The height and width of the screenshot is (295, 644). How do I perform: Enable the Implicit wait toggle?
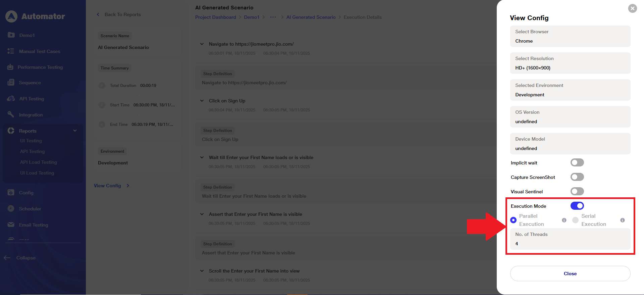click(x=577, y=163)
